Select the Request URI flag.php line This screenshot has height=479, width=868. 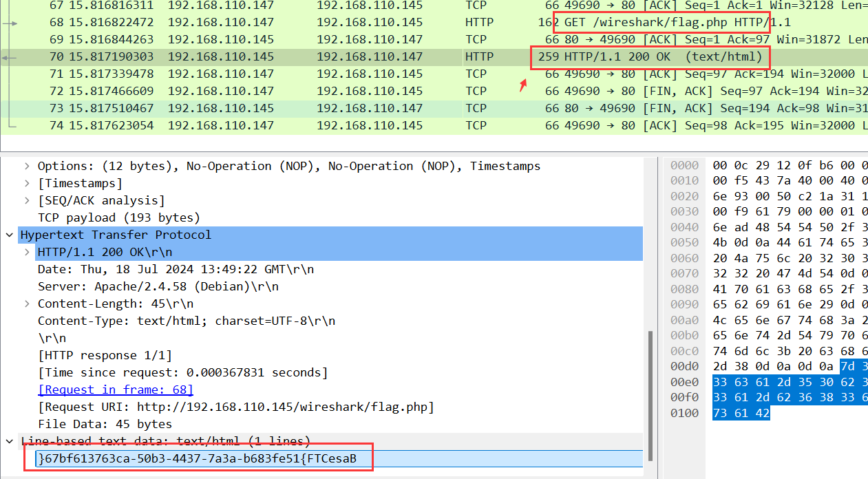(x=235, y=407)
